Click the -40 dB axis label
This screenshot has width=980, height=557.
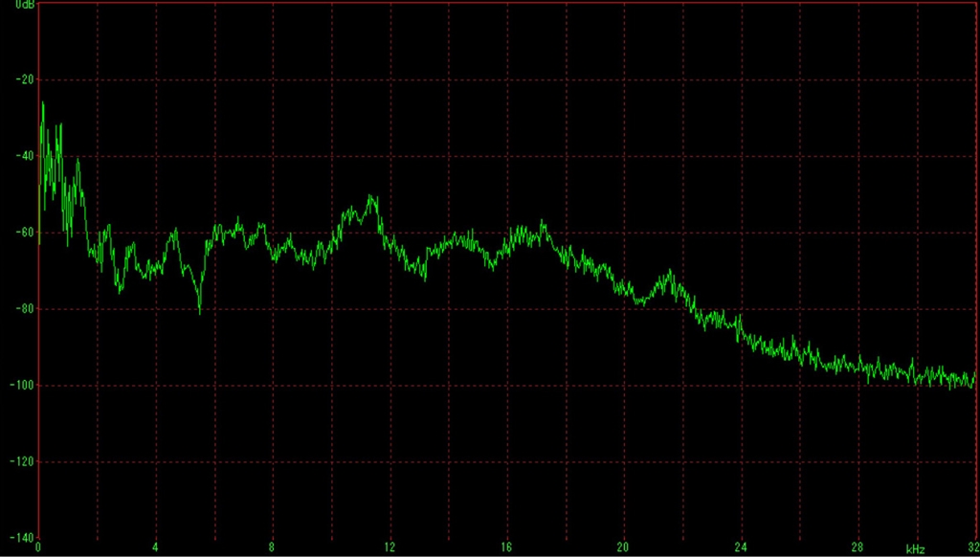point(24,156)
